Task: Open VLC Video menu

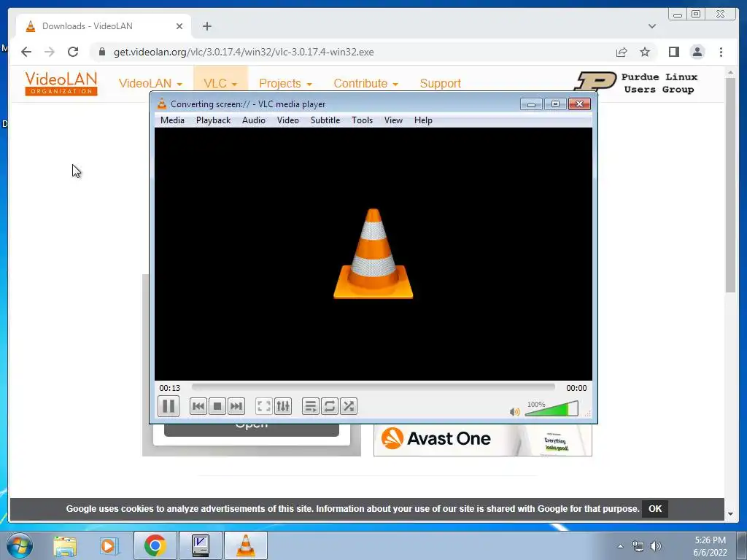Action: [287, 120]
